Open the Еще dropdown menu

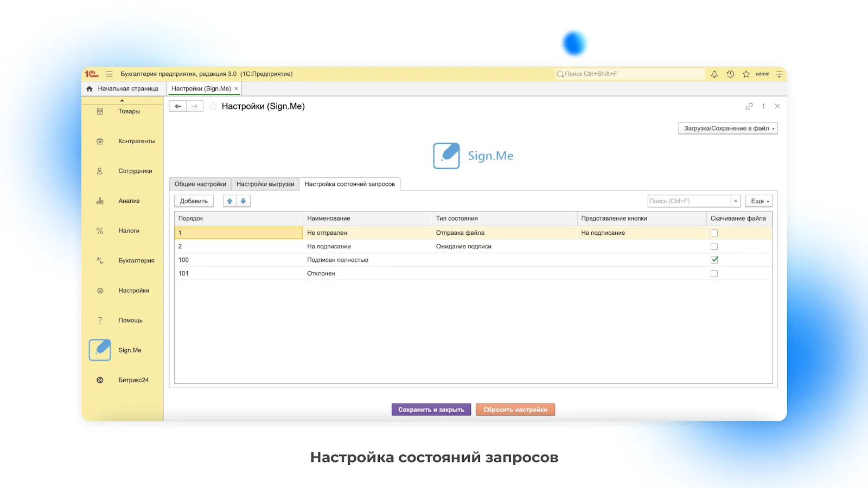[758, 201]
